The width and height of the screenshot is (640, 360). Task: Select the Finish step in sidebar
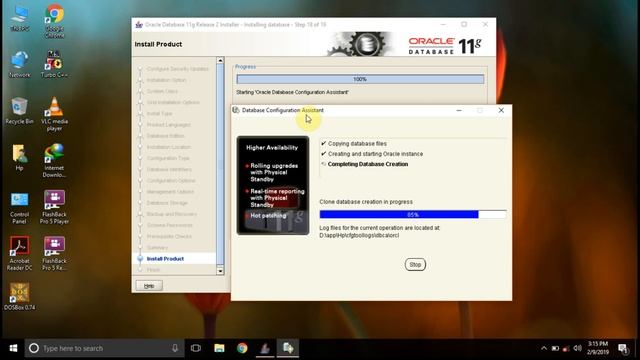(153, 270)
